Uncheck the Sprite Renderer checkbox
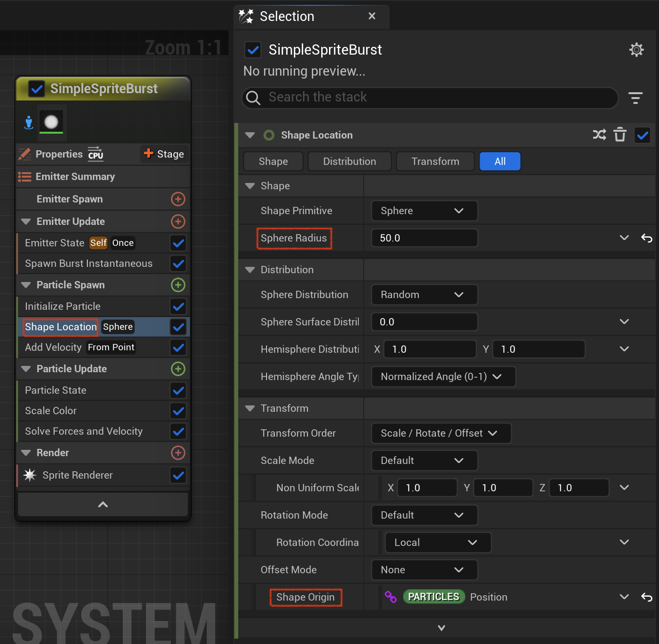 pyautogui.click(x=179, y=475)
